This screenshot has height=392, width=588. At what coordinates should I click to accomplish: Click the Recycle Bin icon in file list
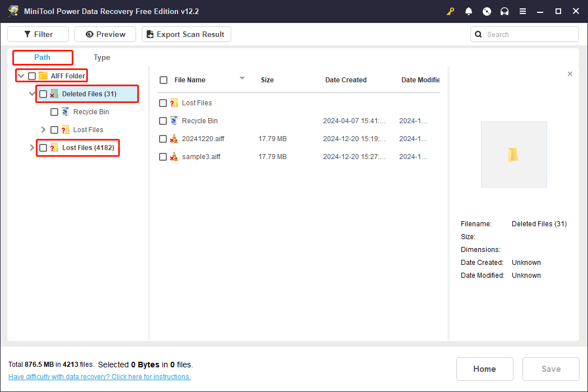click(x=174, y=121)
